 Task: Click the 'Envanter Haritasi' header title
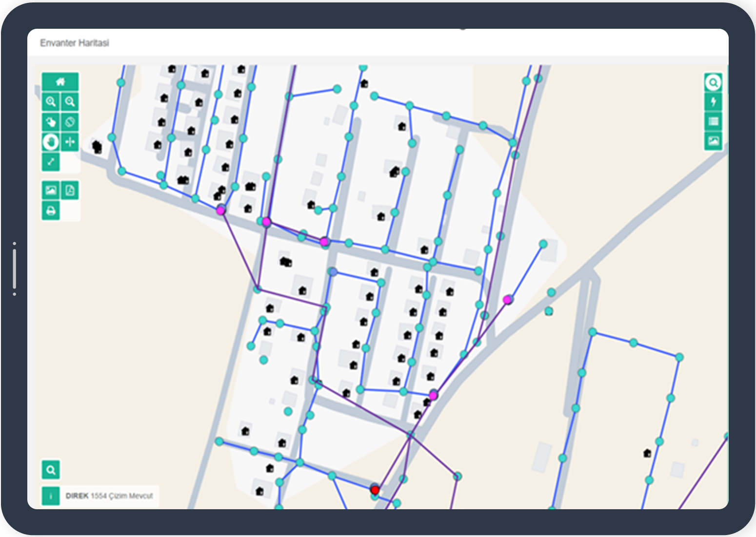click(x=75, y=43)
